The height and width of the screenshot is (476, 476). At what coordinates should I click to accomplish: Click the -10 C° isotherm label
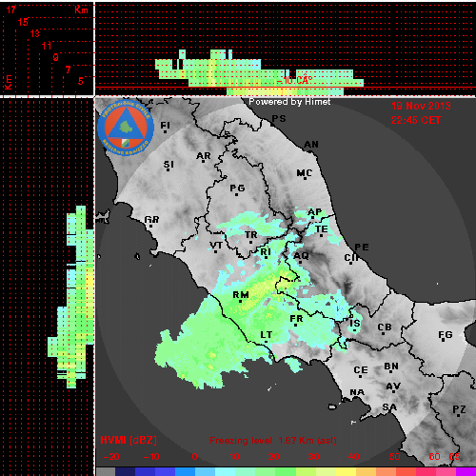pyautogui.click(x=295, y=81)
